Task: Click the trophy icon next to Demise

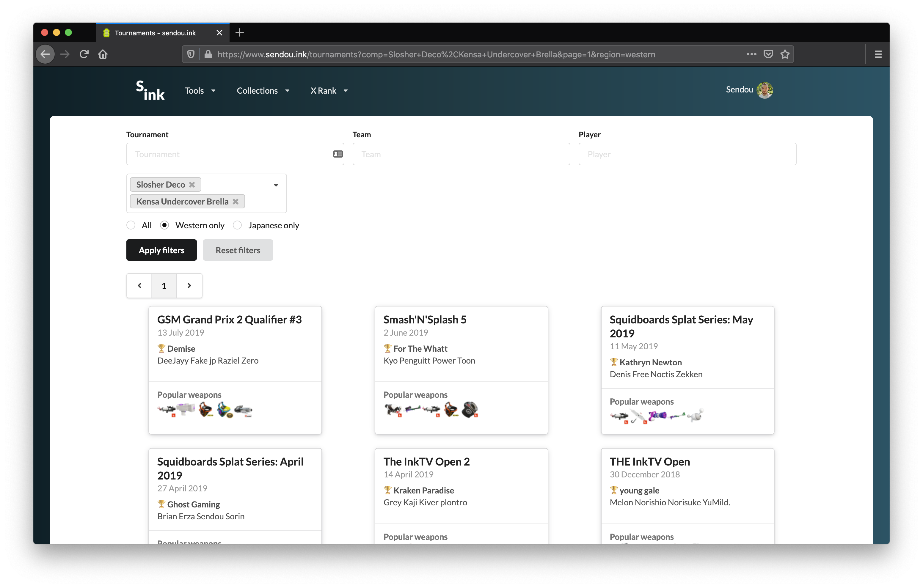Action: tap(161, 348)
